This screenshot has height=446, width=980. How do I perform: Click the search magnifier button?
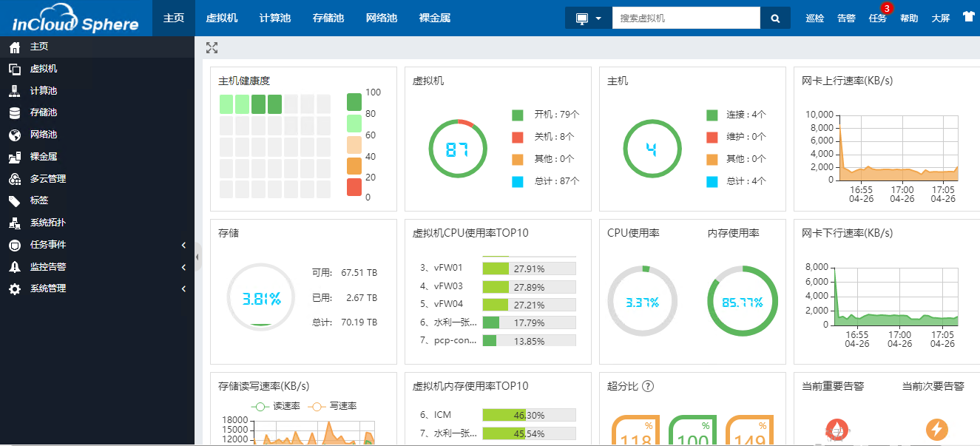coord(775,18)
